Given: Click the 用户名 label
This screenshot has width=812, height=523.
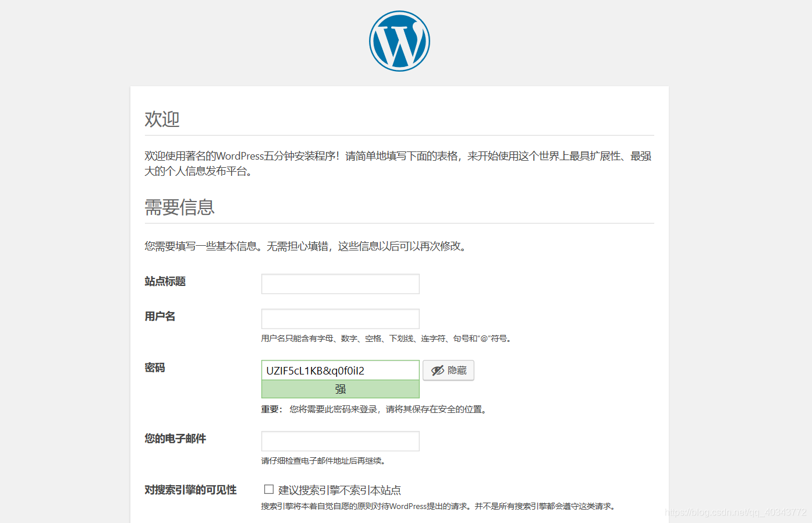Looking at the screenshot, I should (160, 316).
